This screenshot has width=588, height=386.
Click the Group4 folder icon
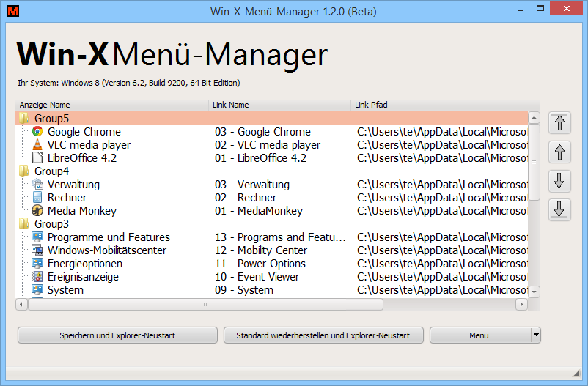pos(24,171)
